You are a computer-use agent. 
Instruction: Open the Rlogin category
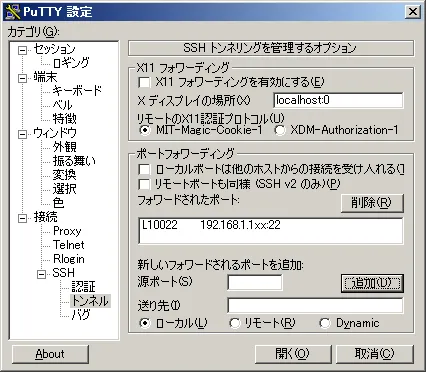point(69,259)
